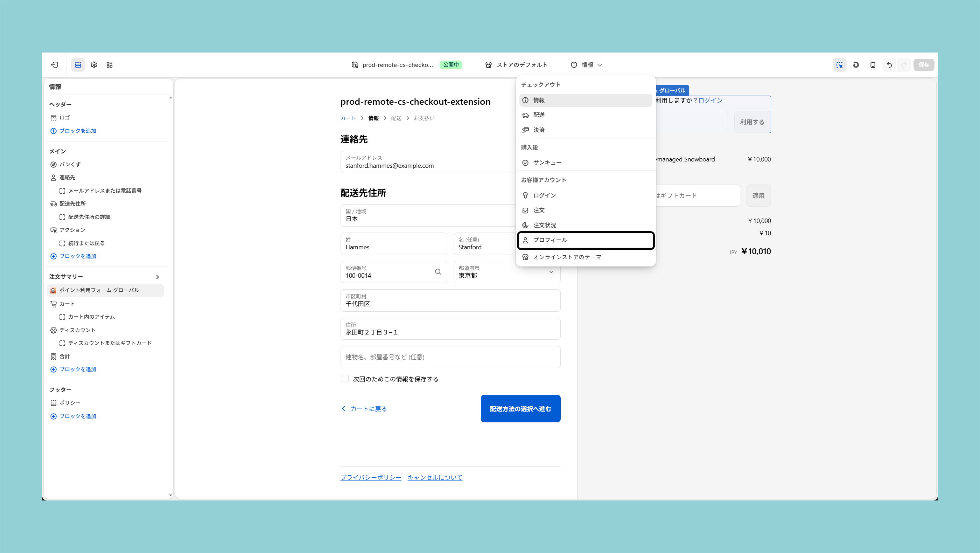980x553 pixels.
Task: Open the apps blocks icon
Action: pyautogui.click(x=110, y=65)
